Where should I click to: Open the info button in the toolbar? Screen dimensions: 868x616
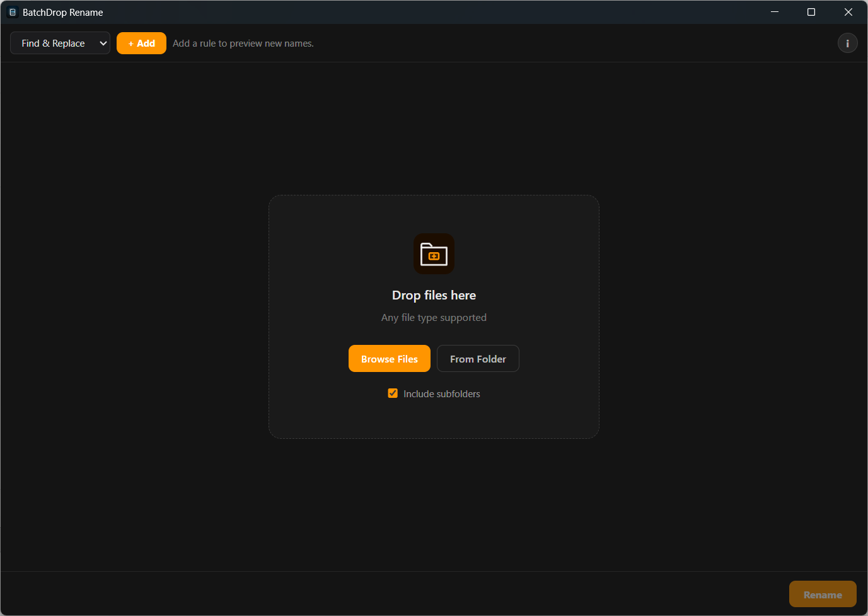point(847,43)
